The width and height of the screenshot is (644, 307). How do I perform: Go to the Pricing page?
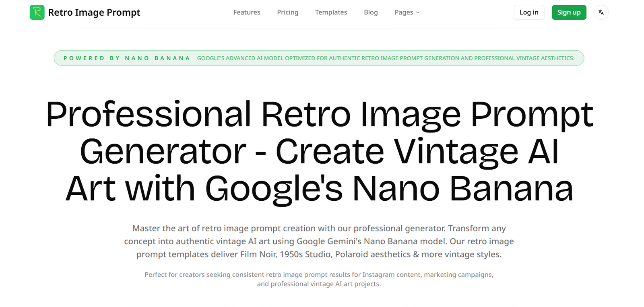pyautogui.click(x=287, y=12)
